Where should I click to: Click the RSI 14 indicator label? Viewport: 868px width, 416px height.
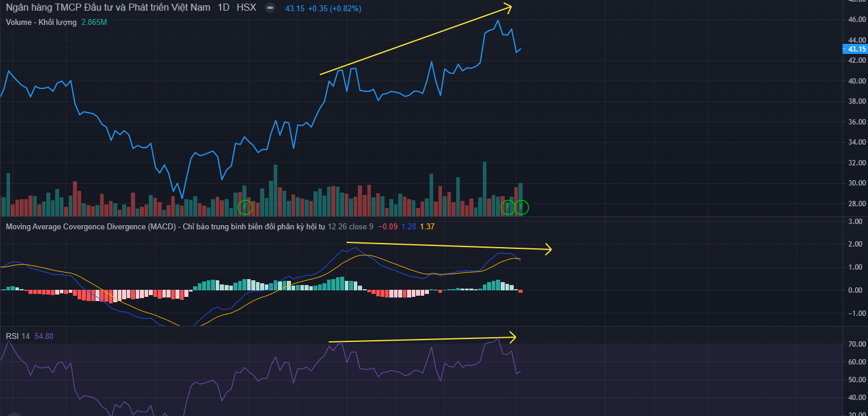click(18, 336)
